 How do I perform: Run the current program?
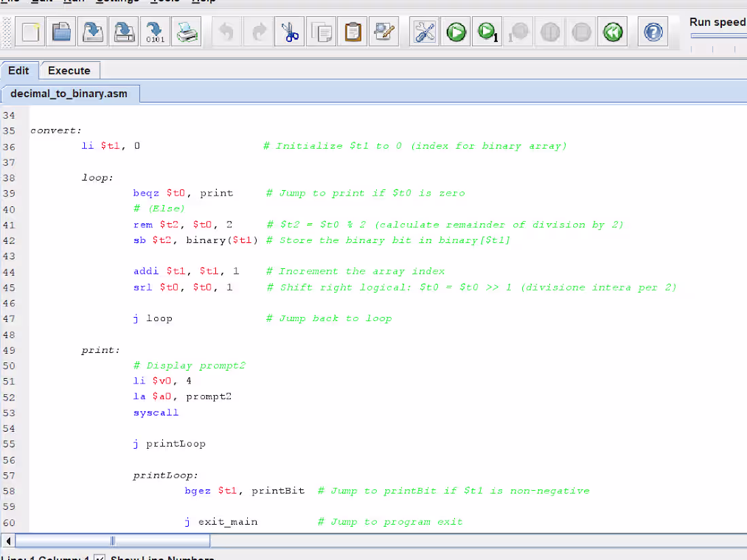tap(456, 32)
